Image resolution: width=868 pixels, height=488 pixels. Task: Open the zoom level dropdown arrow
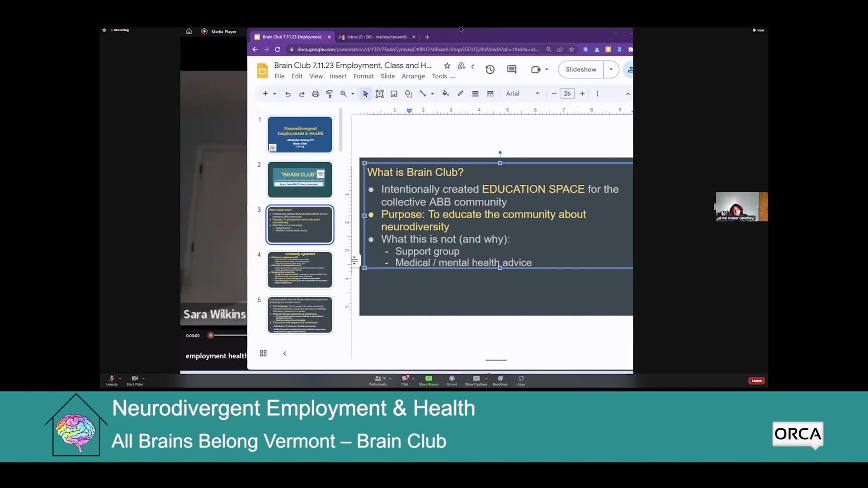(x=353, y=94)
